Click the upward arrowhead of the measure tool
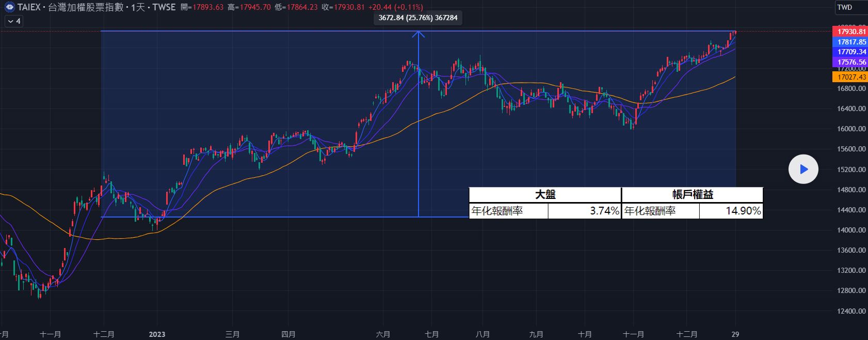This screenshot has width=868, height=340. (x=418, y=34)
